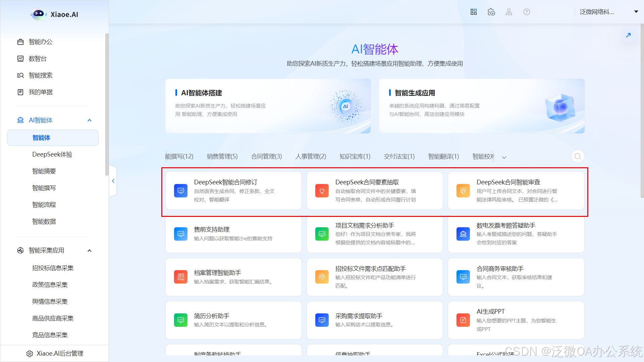The height and width of the screenshot is (362, 644).
Task: Switch to 销售管理(5) category tab
Action: click(222, 157)
